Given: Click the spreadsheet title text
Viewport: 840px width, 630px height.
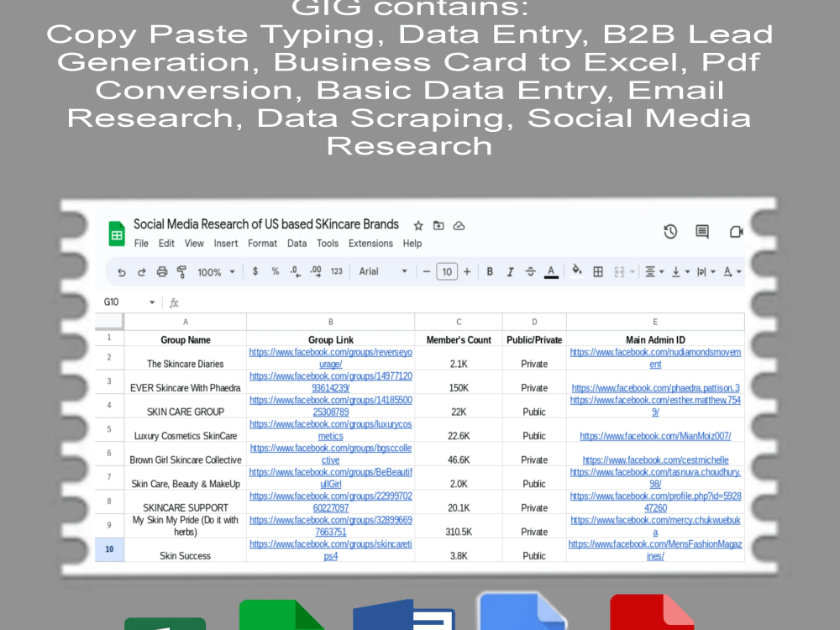Looking at the screenshot, I should [265, 224].
